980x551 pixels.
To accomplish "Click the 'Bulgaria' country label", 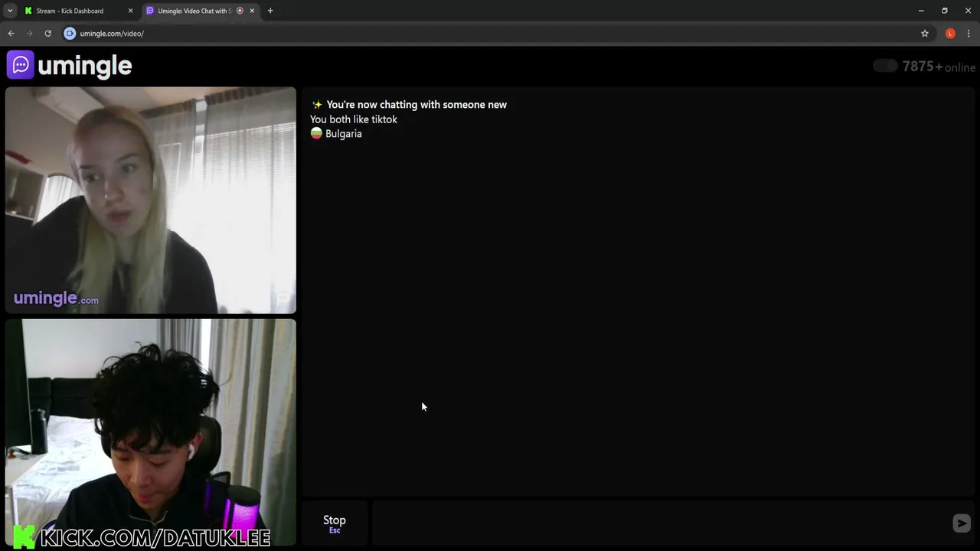I will point(343,134).
